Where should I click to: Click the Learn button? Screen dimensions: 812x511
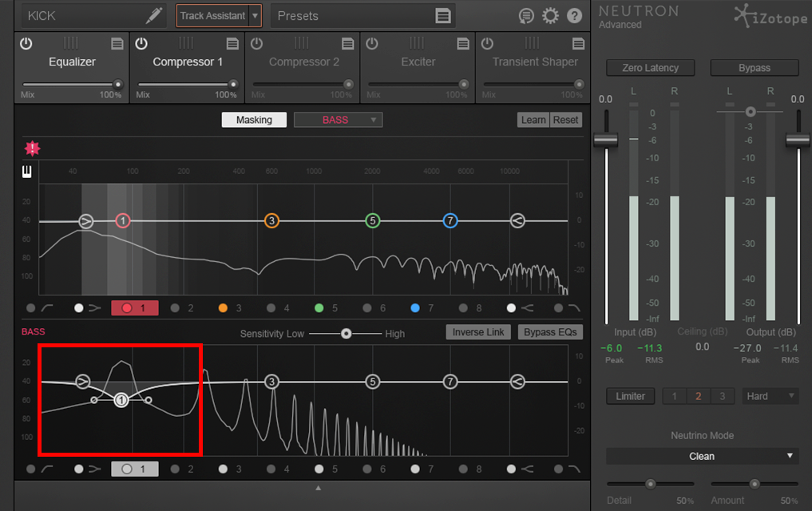(533, 119)
